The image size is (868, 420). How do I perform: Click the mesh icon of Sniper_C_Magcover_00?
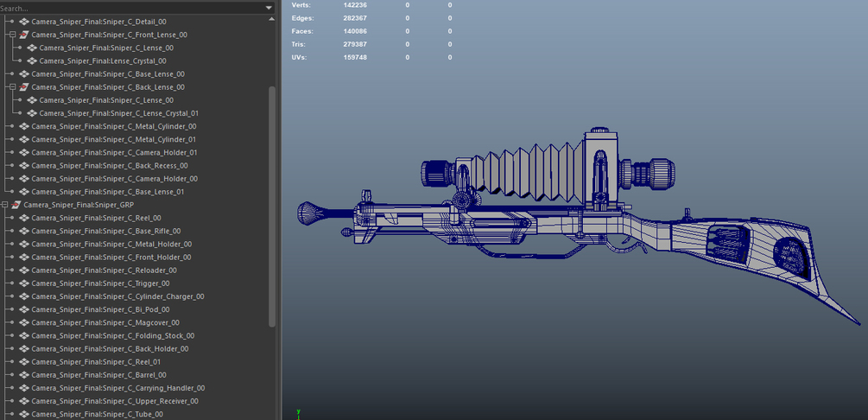coord(24,322)
